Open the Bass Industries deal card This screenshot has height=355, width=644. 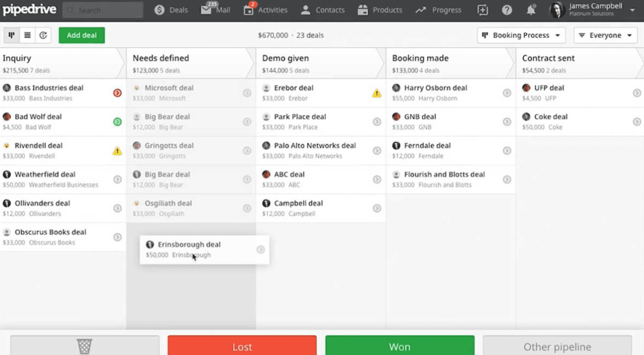[x=63, y=93]
